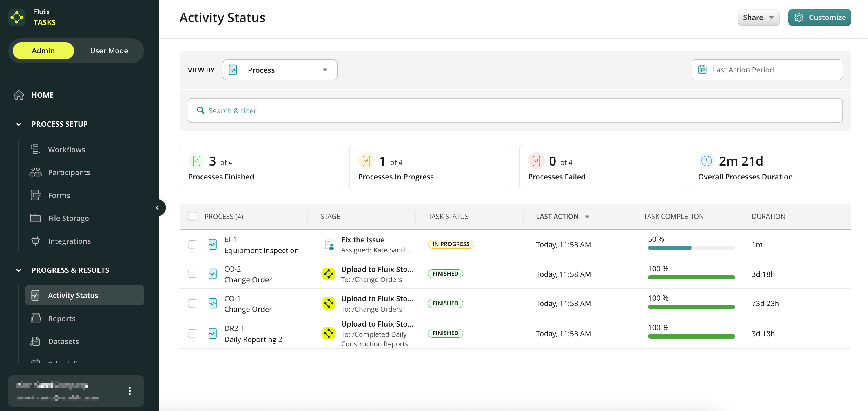Expand the Share dropdown button
Viewport: 868px width, 411px height.
(x=758, y=17)
